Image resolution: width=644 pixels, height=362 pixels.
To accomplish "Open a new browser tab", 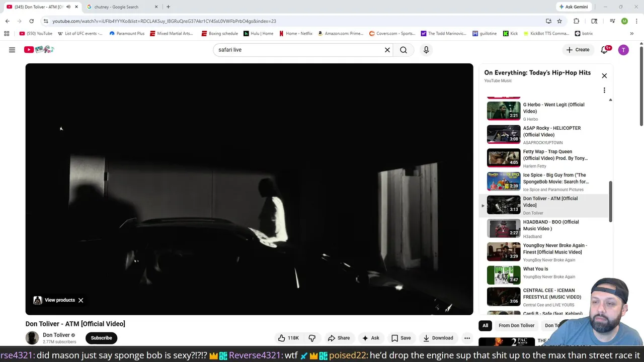I will pyautogui.click(x=168, y=7).
